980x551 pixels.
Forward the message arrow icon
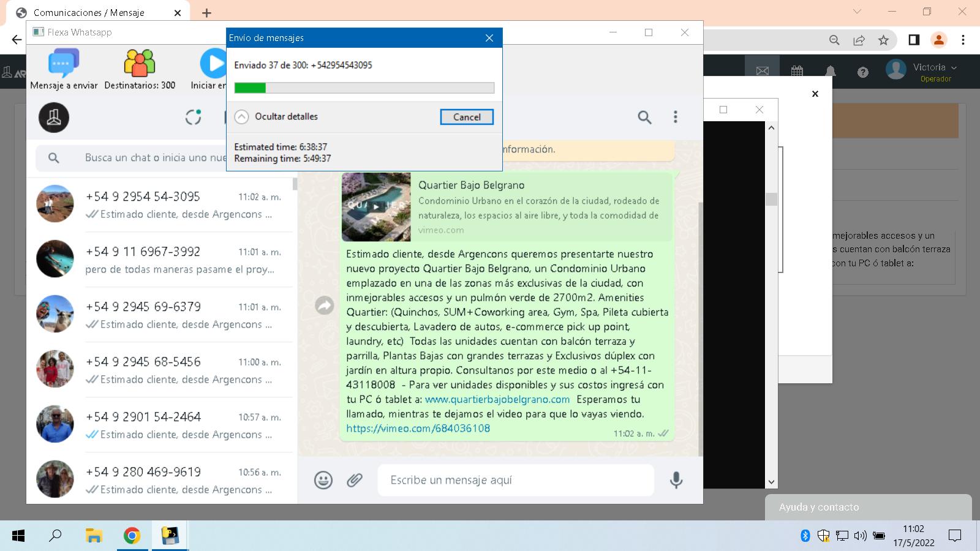tap(324, 305)
